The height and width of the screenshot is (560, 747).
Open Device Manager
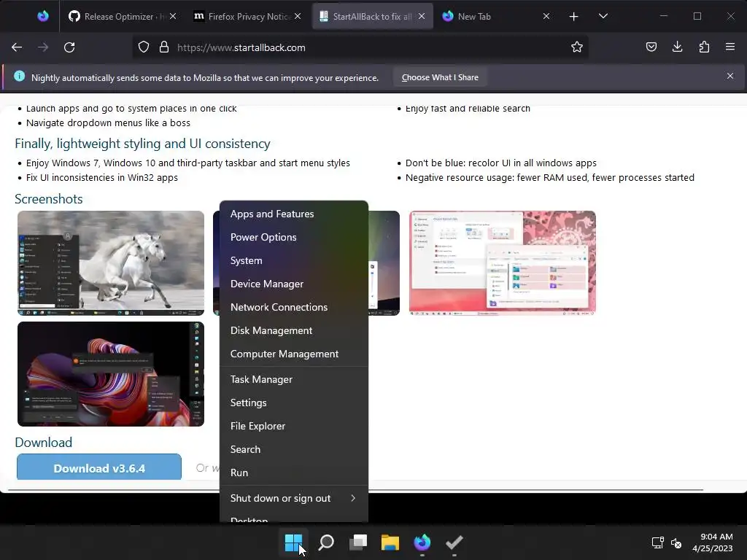point(293,284)
